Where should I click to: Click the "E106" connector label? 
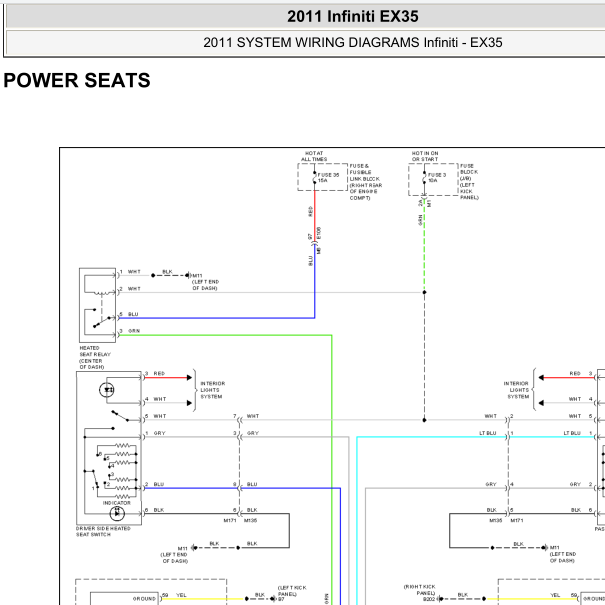(x=318, y=233)
